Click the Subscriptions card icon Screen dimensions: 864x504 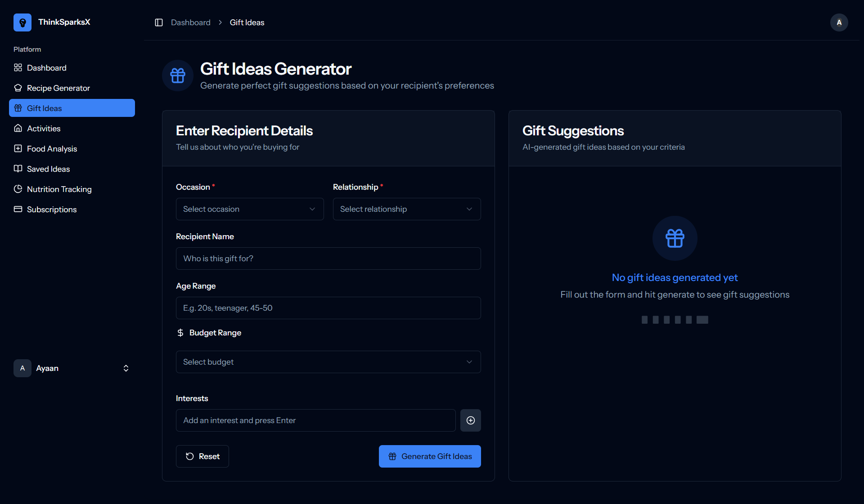tap(18, 210)
